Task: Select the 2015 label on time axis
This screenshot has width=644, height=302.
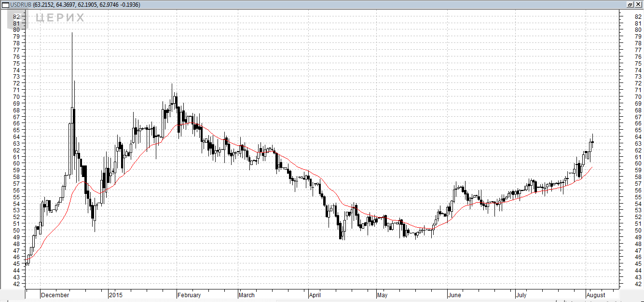Action: pyautogui.click(x=116, y=295)
